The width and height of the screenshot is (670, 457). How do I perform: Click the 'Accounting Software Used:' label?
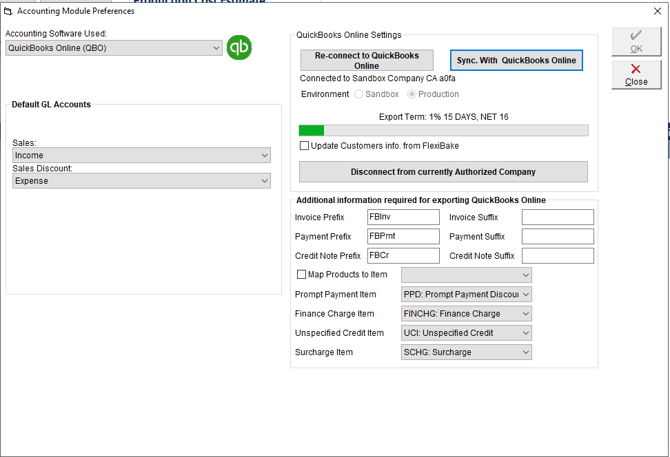[x=56, y=33]
